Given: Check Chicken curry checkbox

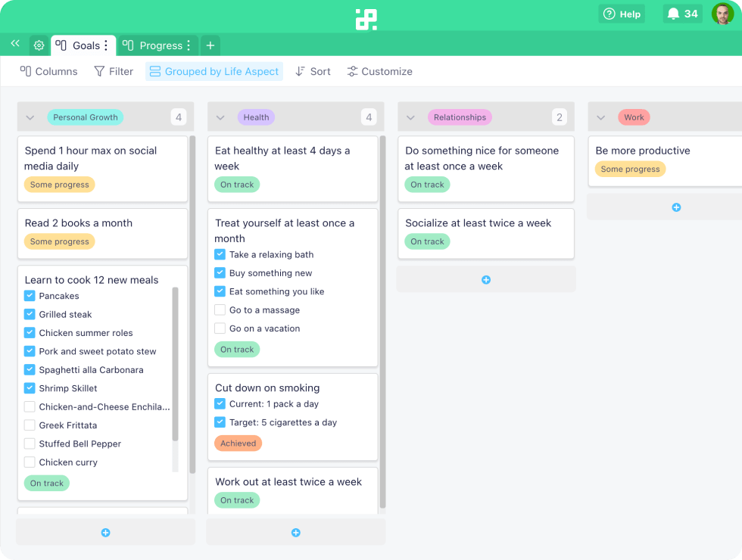Looking at the screenshot, I should tap(30, 462).
